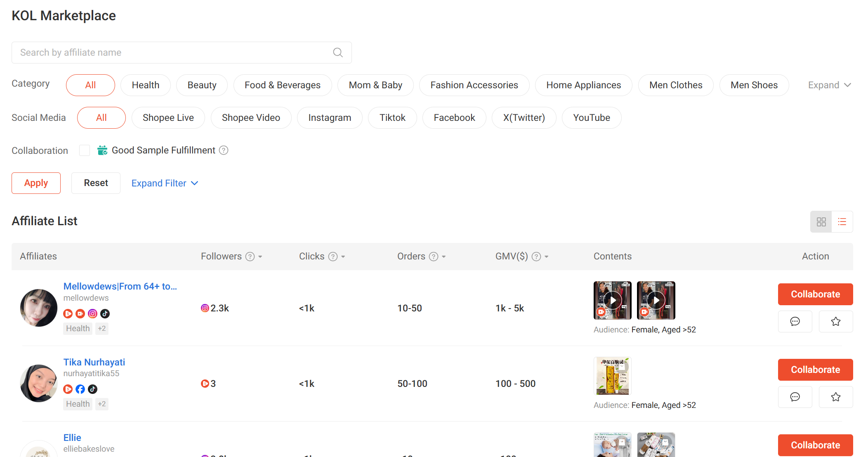Click Tika Nurhayati's Shopee Video icon under username
Viewport: 868px width, 457px height.
(68, 389)
